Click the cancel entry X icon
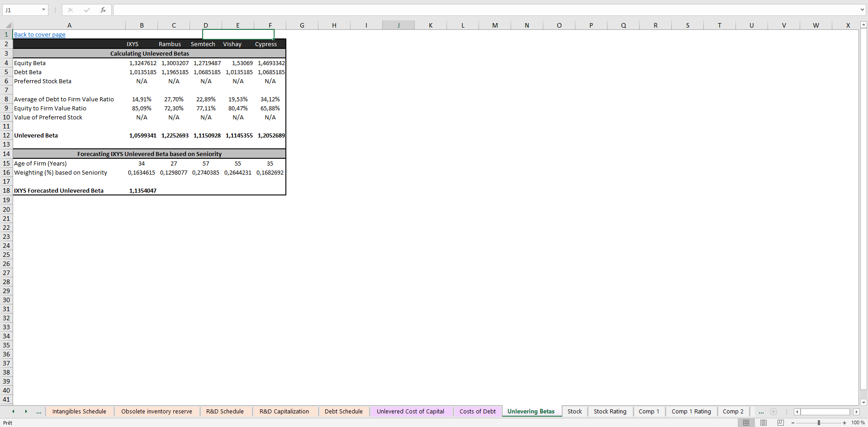The width and height of the screenshot is (868, 427). coord(71,10)
